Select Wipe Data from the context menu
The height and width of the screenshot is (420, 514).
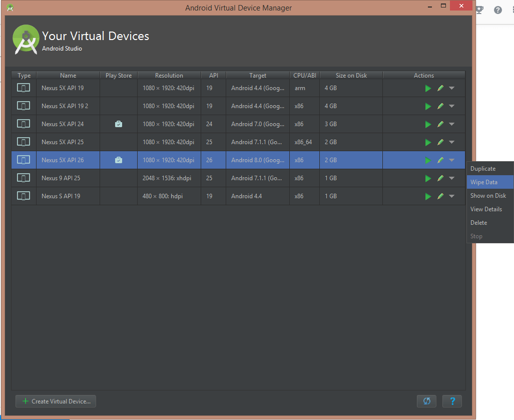[x=484, y=182]
